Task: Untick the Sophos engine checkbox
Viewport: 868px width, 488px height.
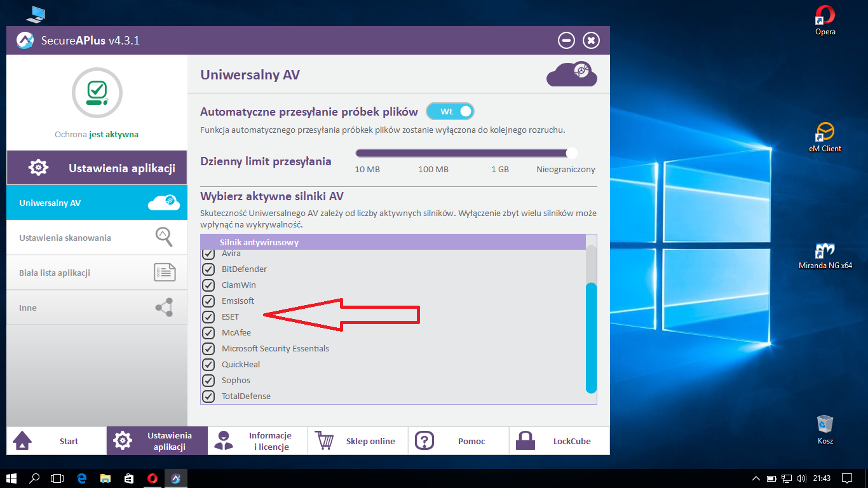Action: (x=208, y=381)
